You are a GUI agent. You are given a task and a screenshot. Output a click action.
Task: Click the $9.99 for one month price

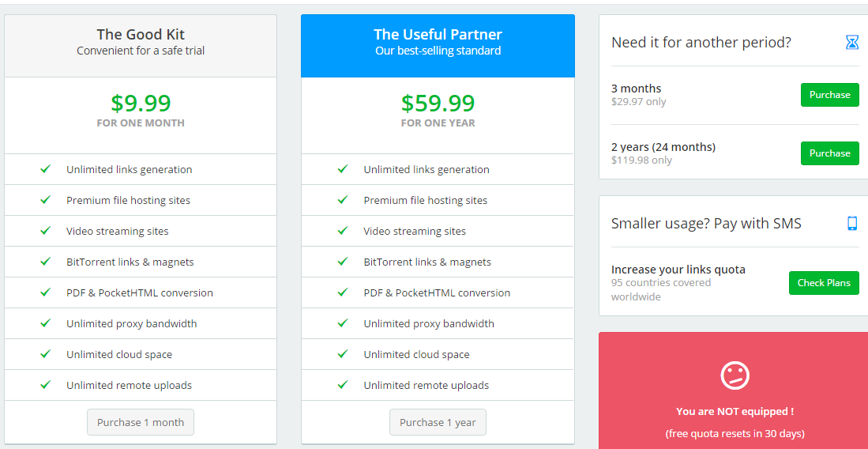(141, 111)
